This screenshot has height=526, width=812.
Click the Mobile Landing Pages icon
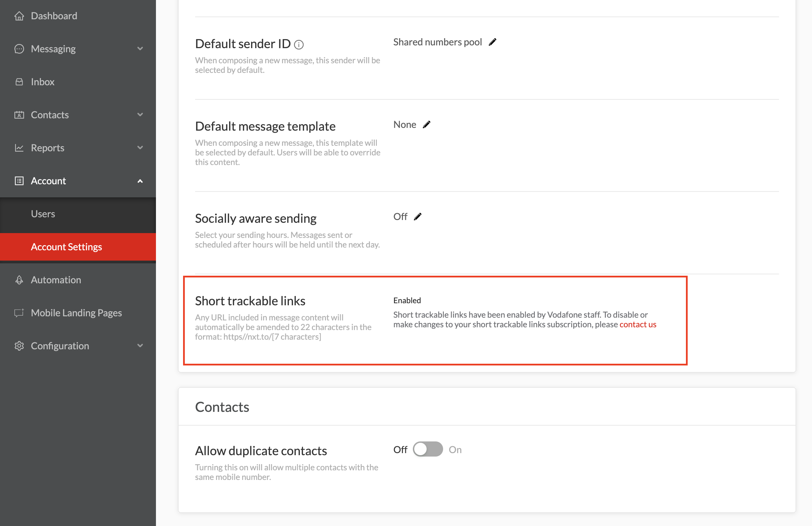point(19,313)
